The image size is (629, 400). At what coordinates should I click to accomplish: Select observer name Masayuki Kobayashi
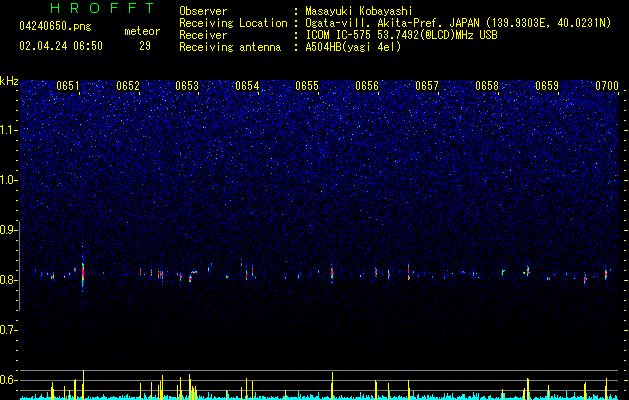[358, 11]
